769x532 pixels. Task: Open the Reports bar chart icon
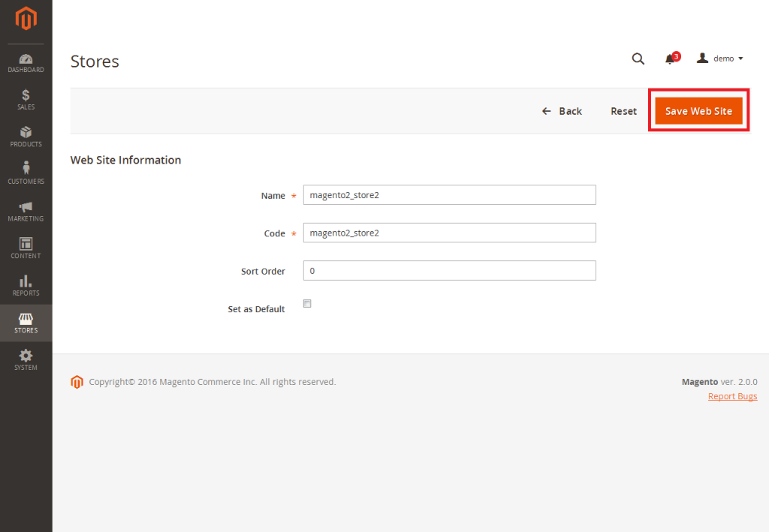tap(26, 285)
